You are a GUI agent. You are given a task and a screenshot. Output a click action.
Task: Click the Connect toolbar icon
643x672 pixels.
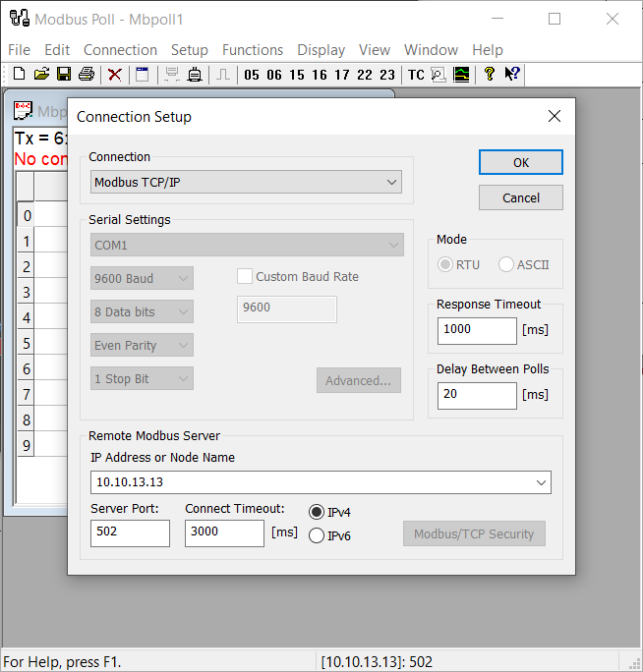[172, 75]
